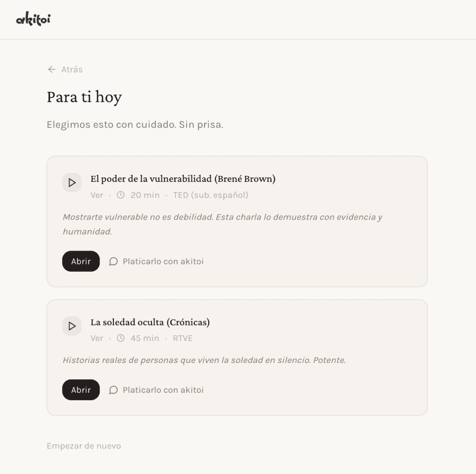The width and height of the screenshot is (476, 474).
Task: Select the title La soledad oculta (Crónicas)
Action: 150,322
